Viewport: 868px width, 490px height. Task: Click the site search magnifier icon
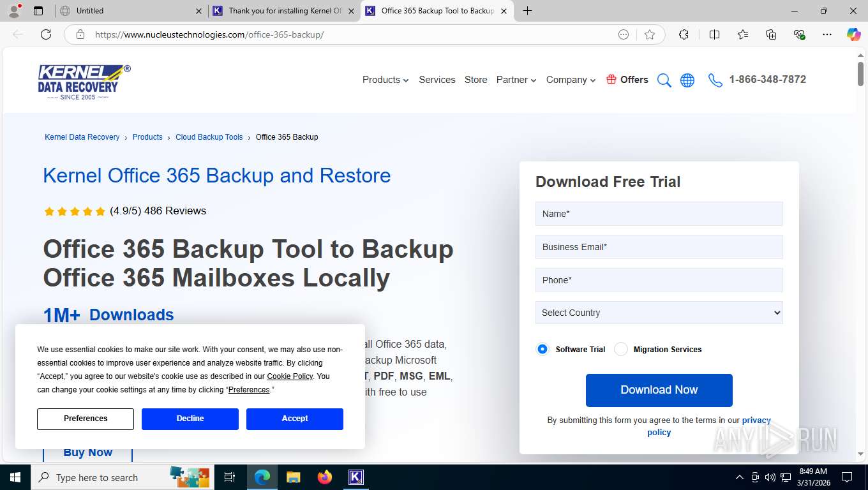(x=664, y=80)
